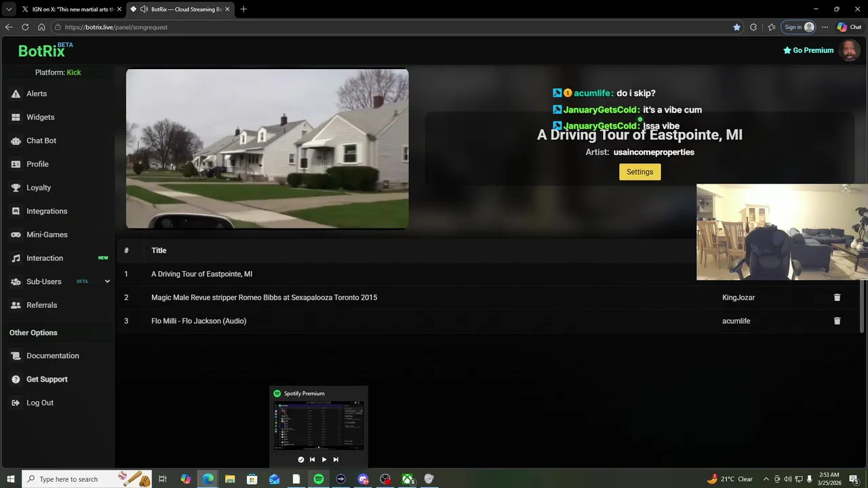868x488 pixels.
Task: Open Spotify from the taskbar
Action: click(319, 479)
